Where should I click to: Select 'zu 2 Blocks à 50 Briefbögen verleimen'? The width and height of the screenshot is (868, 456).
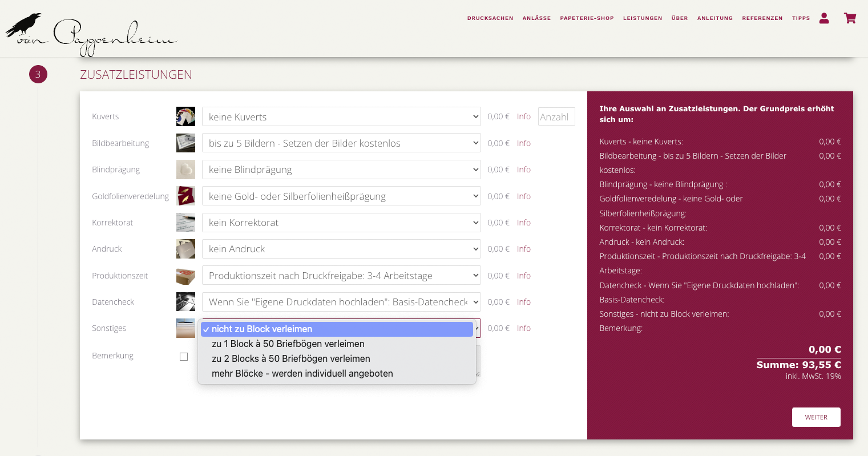[291, 359]
